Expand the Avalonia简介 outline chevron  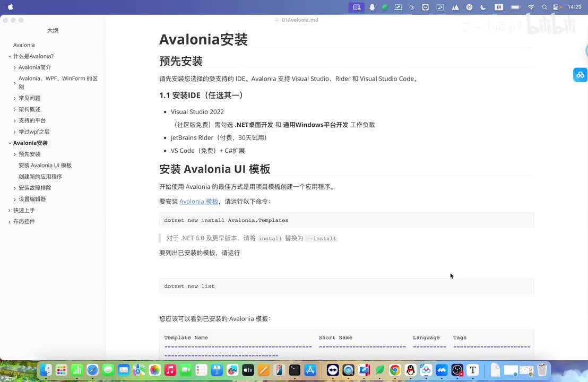tap(15, 67)
